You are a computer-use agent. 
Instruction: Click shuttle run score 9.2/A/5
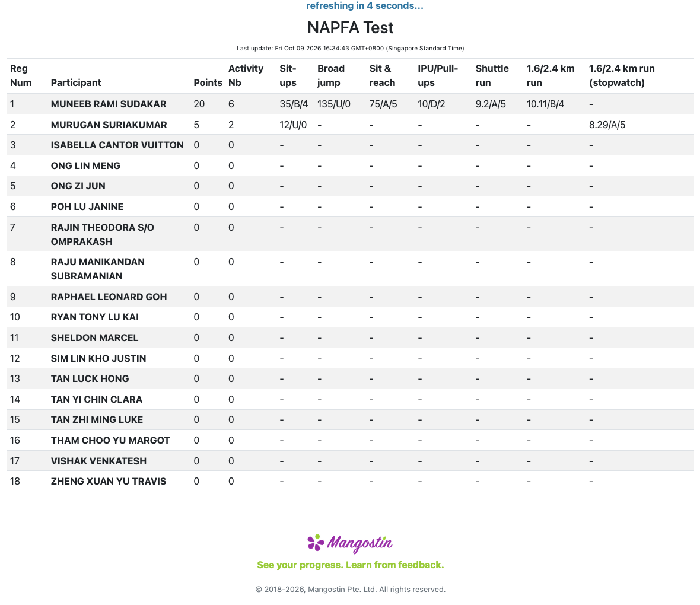pyautogui.click(x=490, y=104)
